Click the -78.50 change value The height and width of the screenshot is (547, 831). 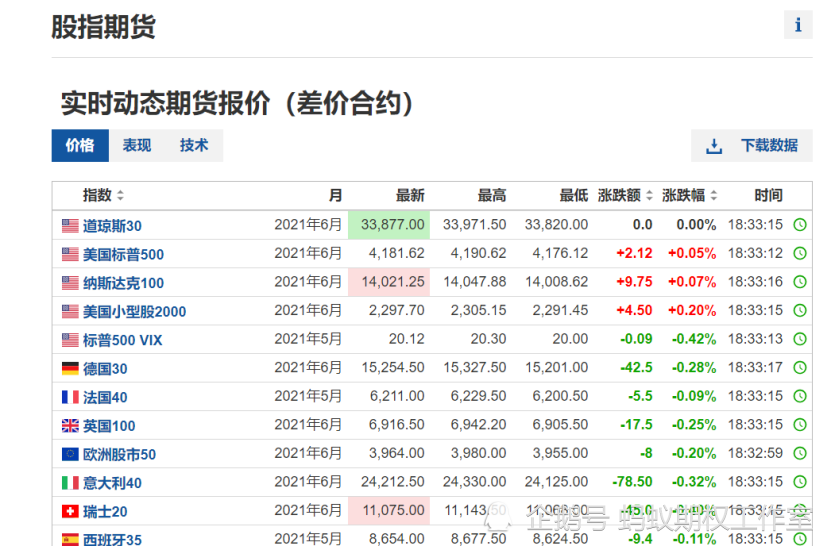[632, 482]
